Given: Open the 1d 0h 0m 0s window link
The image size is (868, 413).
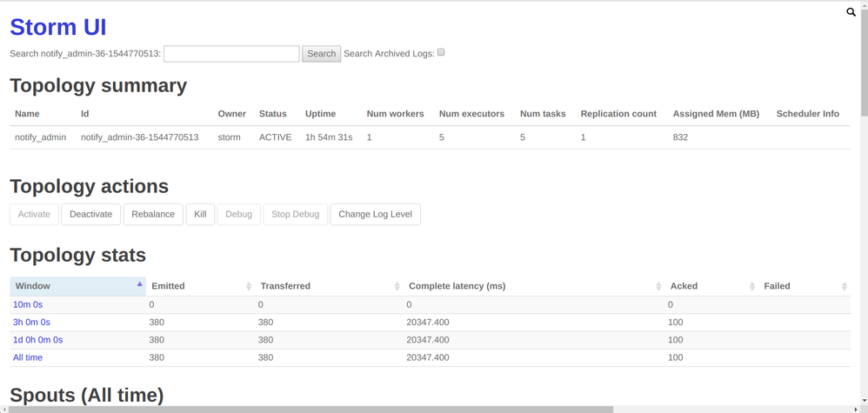Looking at the screenshot, I should [37, 340].
